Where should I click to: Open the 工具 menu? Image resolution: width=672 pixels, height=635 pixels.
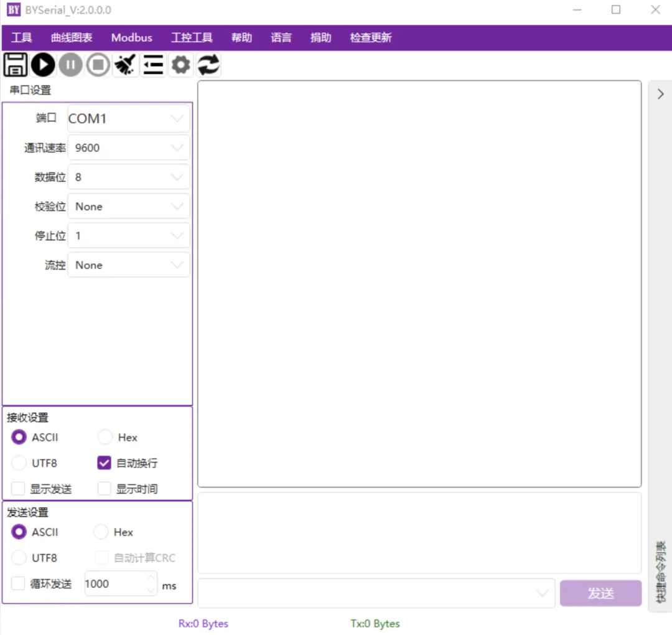pyautogui.click(x=21, y=38)
